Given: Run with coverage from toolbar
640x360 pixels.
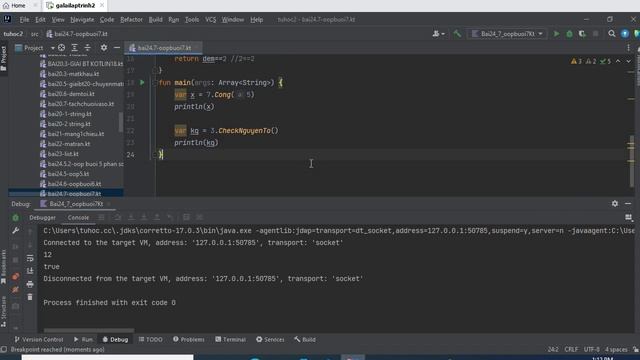Looking at the screenshot, I should point(582,34).
